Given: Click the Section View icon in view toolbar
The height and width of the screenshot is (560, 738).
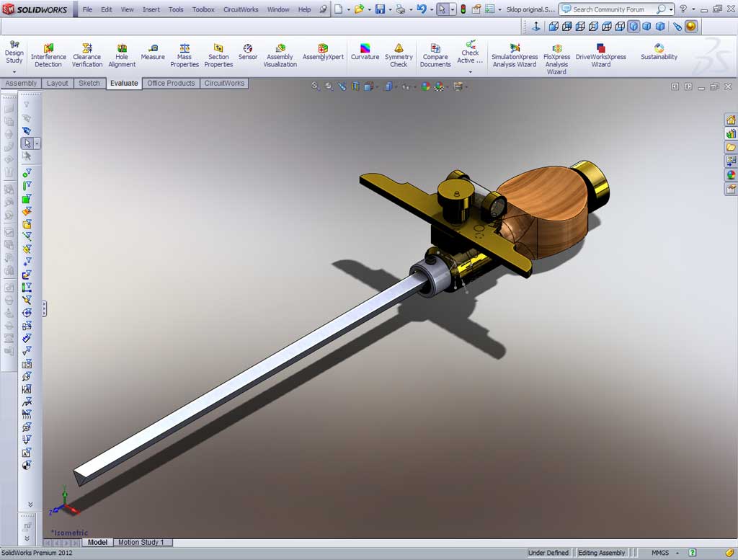Looking at the screenshot, I should pyautogui.click(x=355, y=86).
